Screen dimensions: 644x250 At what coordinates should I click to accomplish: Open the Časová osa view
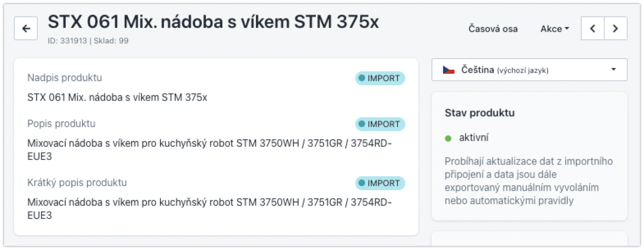click(493, 29)
